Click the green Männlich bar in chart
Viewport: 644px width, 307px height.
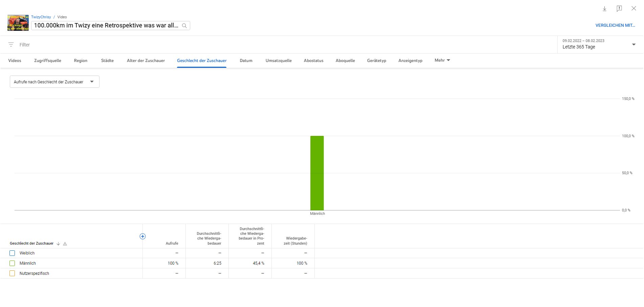(317, 173)
